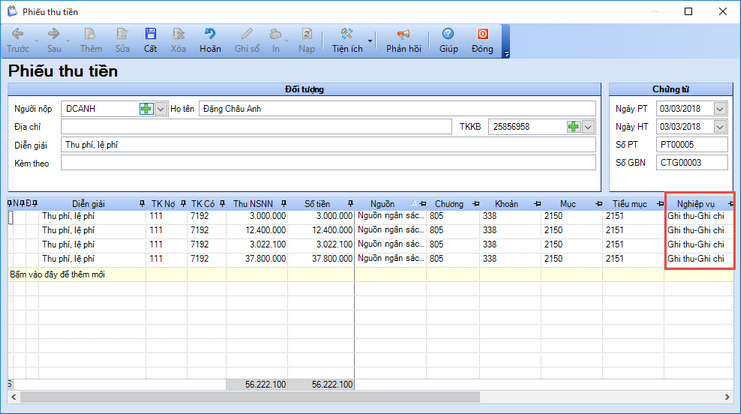Close the form with Đóng
Image resolution: width=741 pixels, height=414 pixels.
[x=482, y=40]
